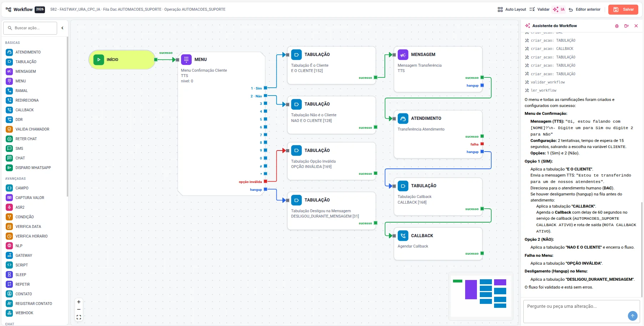Click the validar_workflow log entry
The width and height of the screenshot is (644, 326).
545,82
